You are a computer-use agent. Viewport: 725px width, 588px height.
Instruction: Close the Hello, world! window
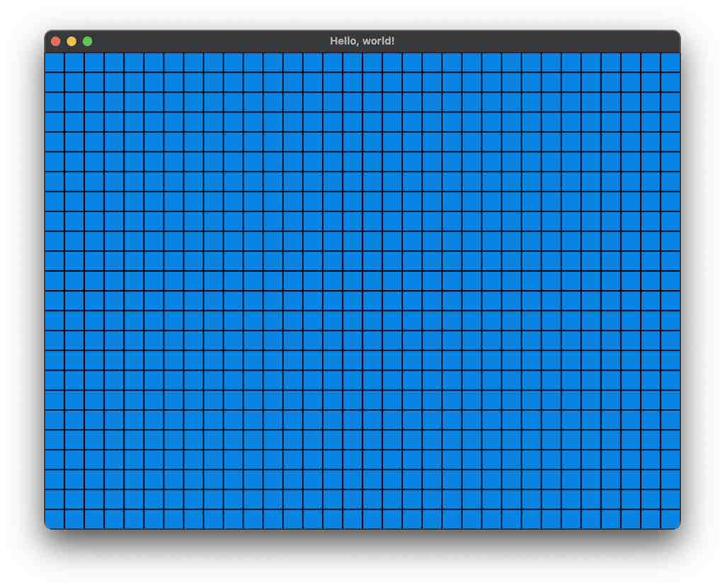[55, 41]
